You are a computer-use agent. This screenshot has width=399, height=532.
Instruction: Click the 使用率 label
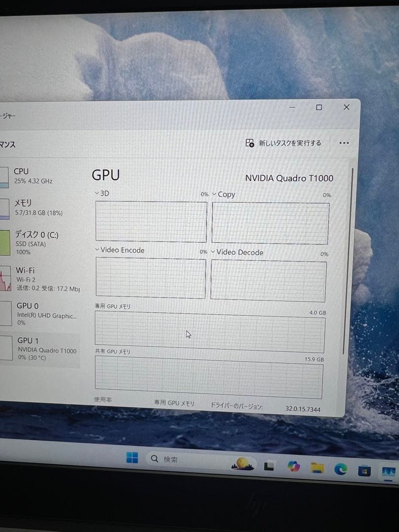(103, 399)
